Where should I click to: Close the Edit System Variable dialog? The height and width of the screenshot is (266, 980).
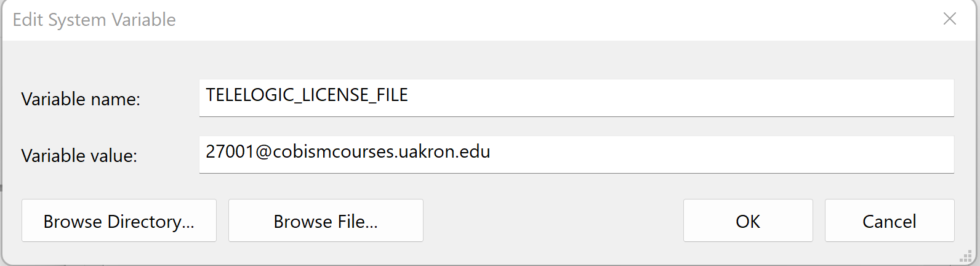click(950, 19)
